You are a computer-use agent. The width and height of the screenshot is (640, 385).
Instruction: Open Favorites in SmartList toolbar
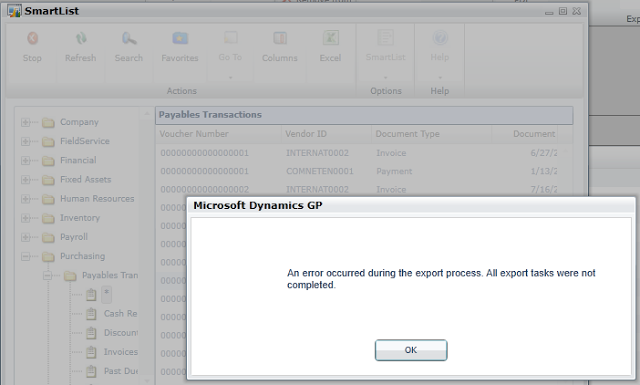[180, 38]
